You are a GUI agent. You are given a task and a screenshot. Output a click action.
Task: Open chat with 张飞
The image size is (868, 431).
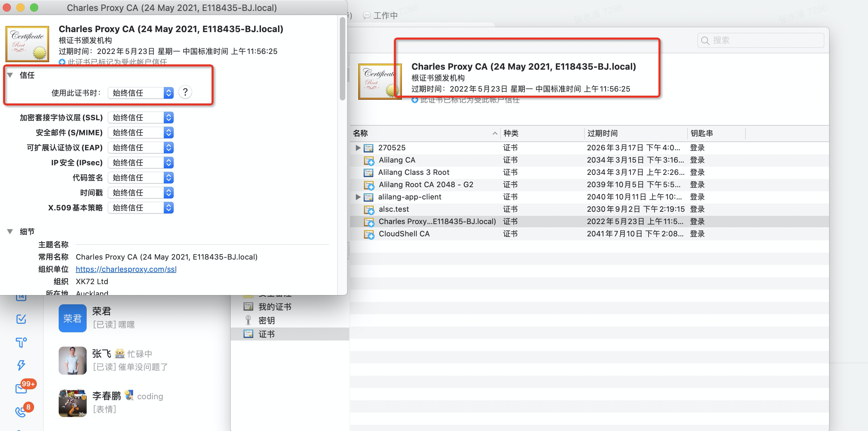[136, 360]
